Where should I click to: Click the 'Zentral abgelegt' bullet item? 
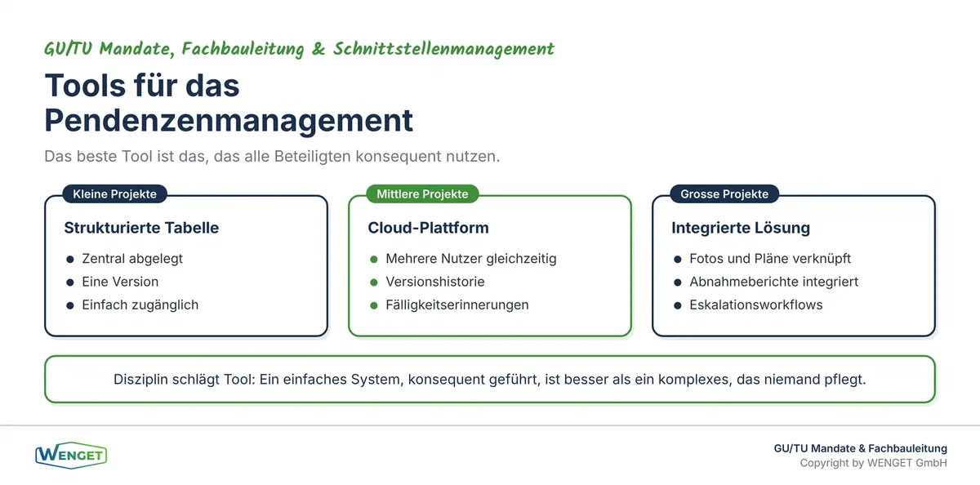(125, 259)
